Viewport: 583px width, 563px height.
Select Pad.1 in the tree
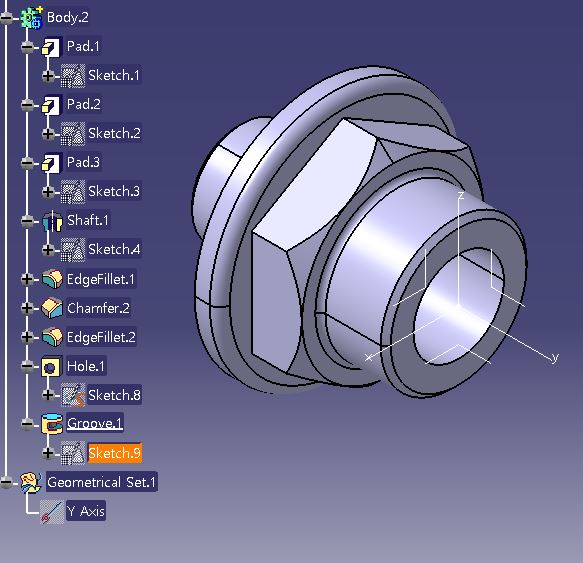[x=83, y=46]
